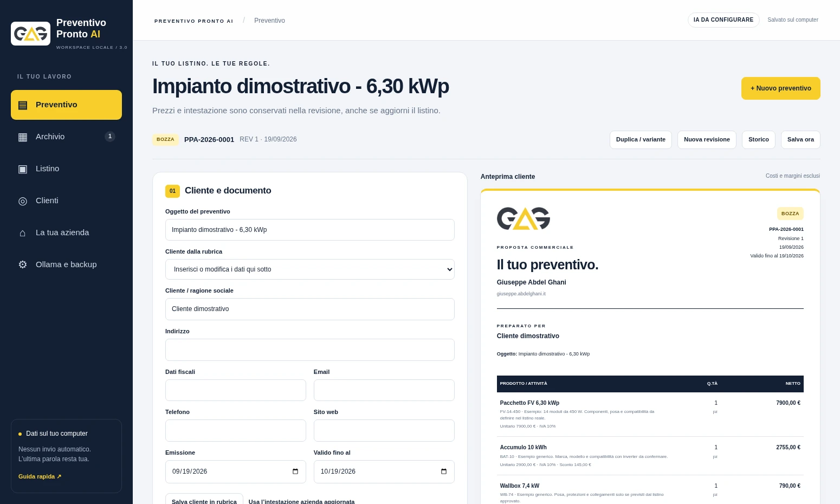Image resolution: width=840 pixels, height=504 pixels.
Task: Open La tua azienda settings
Action: tap(66, 232)
